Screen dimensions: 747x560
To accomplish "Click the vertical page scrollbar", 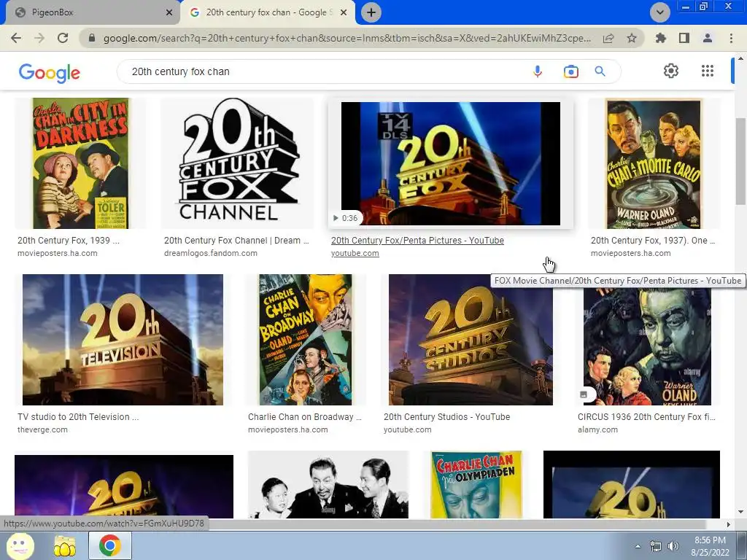I will point(740,162).
